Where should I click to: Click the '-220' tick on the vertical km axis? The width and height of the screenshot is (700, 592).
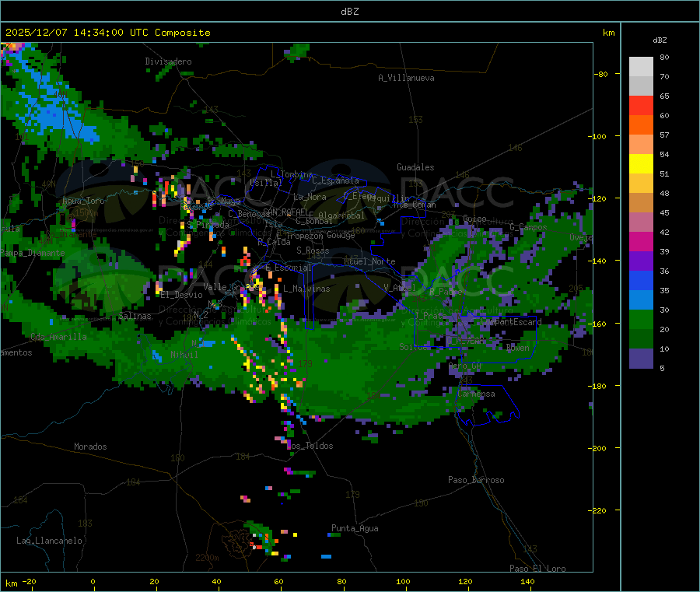[x=597, y=511]
